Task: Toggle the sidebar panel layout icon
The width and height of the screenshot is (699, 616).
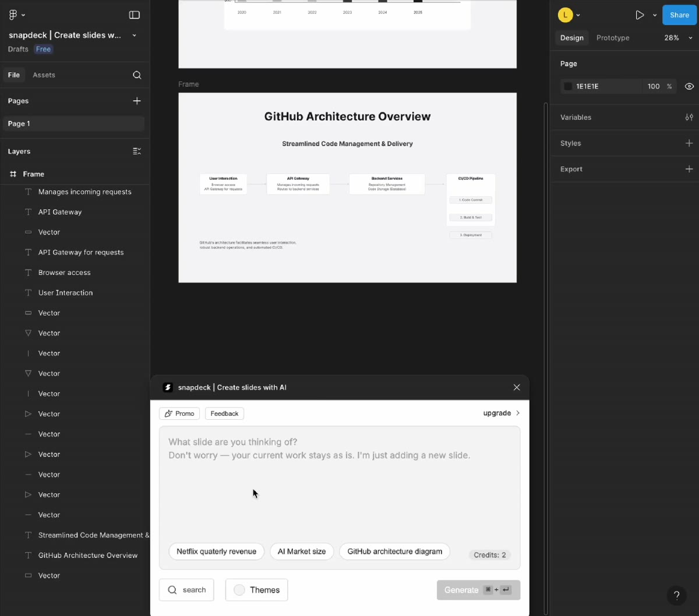Action: point(134,15)
